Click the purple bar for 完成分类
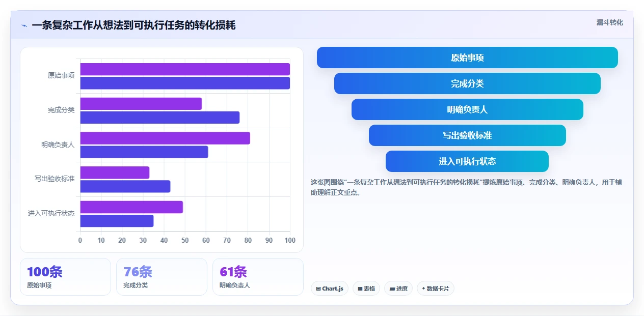The width and height of the screenshot is (644, 316). [141, 104]
